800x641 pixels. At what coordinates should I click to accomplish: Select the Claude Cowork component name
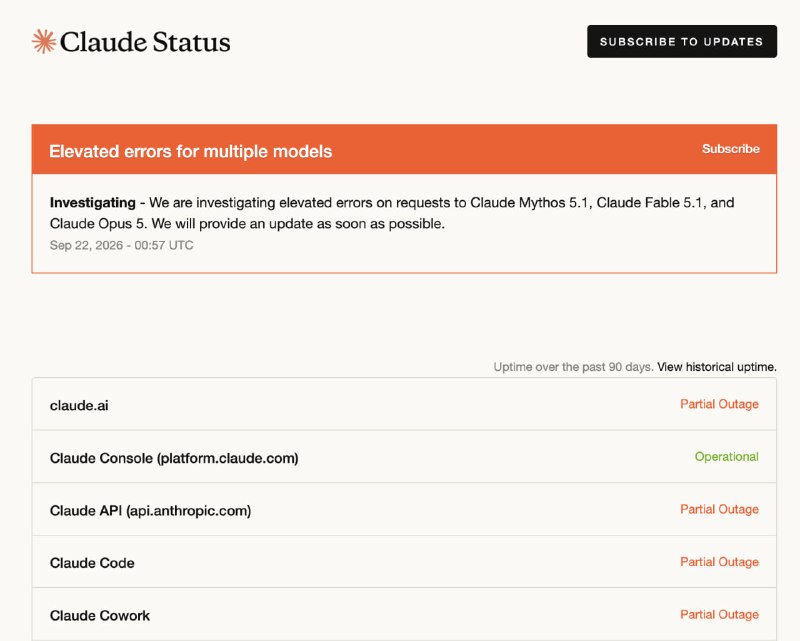pos(100,615)
